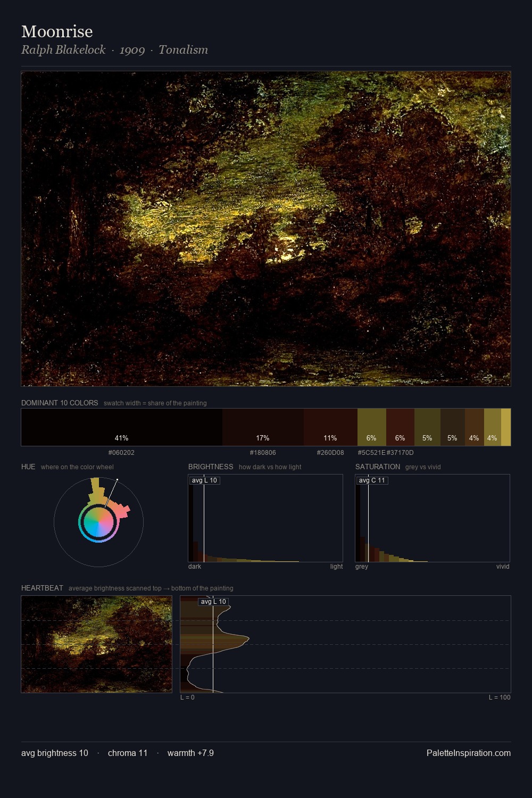Click the 'vivid' axis label

(x=503, y=567)
